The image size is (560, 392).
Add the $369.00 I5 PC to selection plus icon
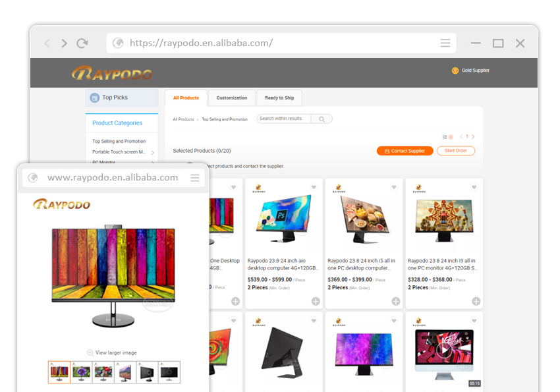[396, 301]
